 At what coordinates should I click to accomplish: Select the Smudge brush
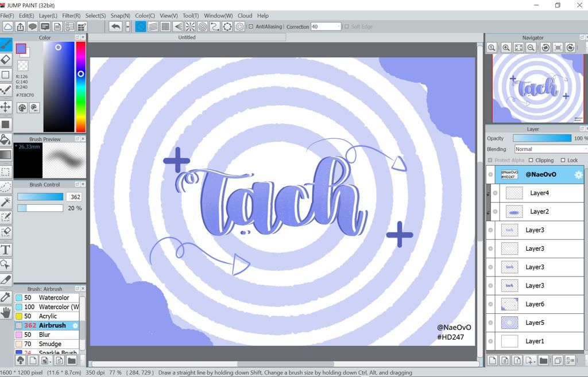coord(47,344)
